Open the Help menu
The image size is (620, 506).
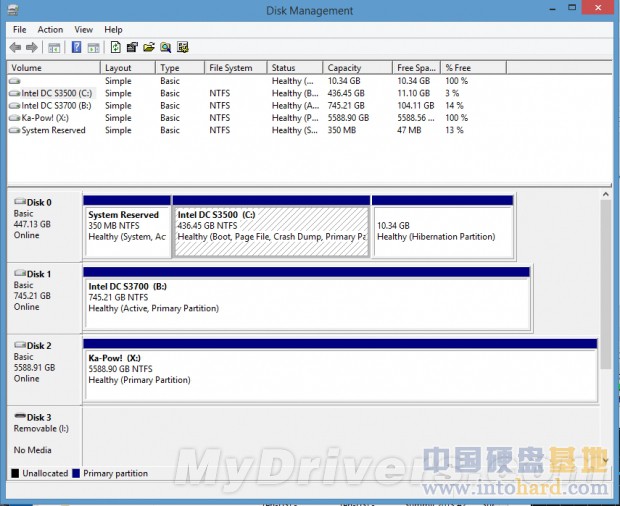click(x=113, y=30)
